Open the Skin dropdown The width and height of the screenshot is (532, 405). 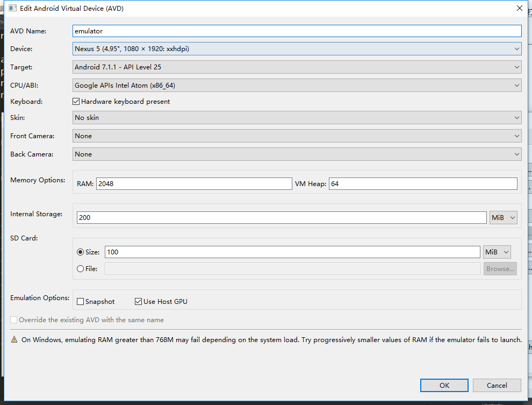pyautogui.click(x=297, y=118)
